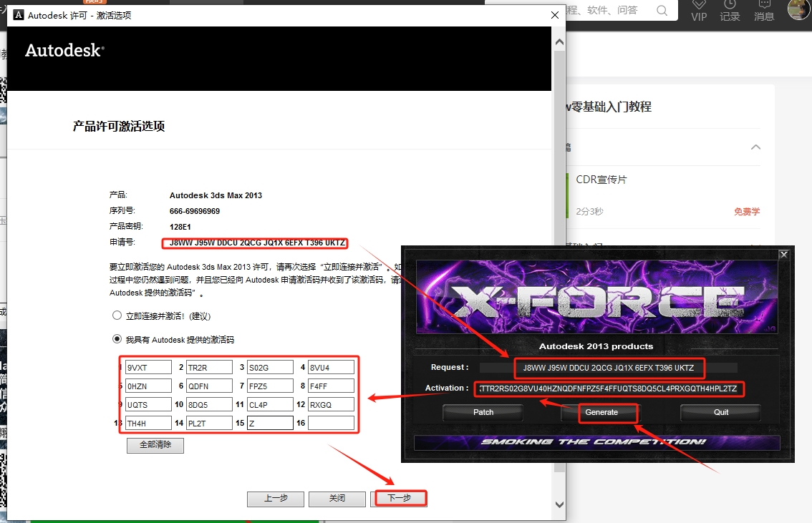Click the Autodesk 2013 products label in X-Force

point(596,346)
